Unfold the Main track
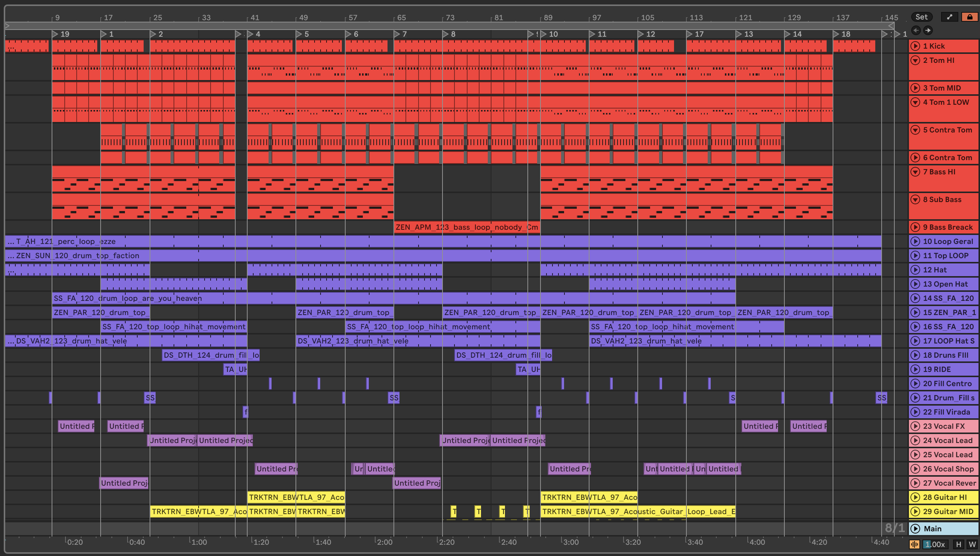Image resolution: width=980 pixels, height=556 pixels. (916, 529)
